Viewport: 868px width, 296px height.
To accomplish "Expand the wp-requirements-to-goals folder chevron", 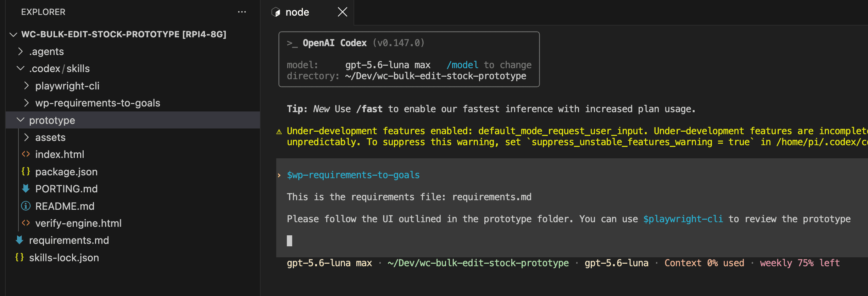I will point(26,103).
